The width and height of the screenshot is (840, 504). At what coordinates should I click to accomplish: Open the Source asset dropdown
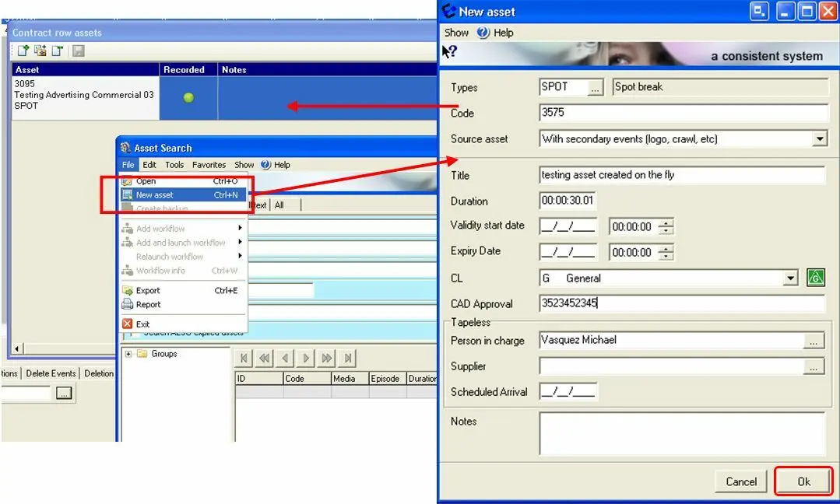(819, 139)
